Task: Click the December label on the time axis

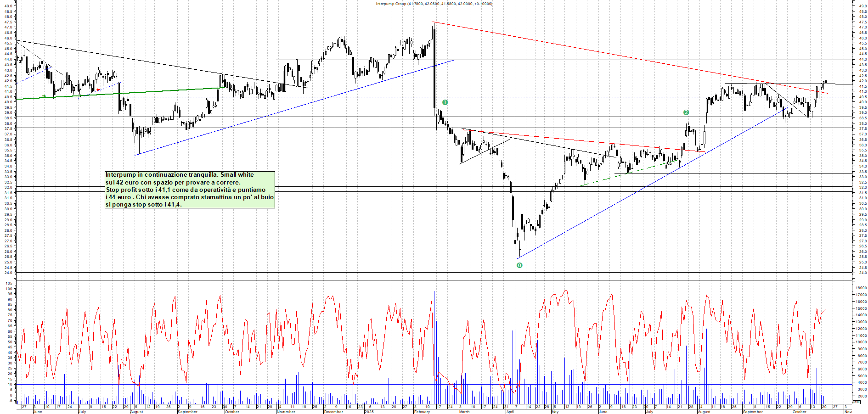Action: pyautogui.click(x=333, y=412)
